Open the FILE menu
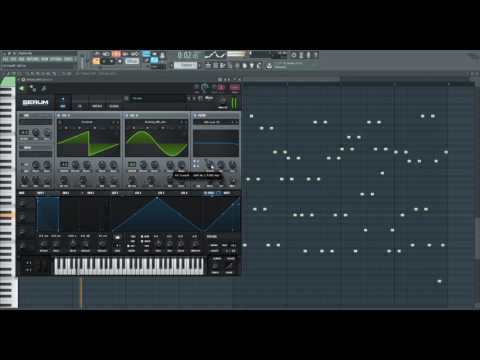Screen dimensions: 480x360 click(x=5, y=59)
